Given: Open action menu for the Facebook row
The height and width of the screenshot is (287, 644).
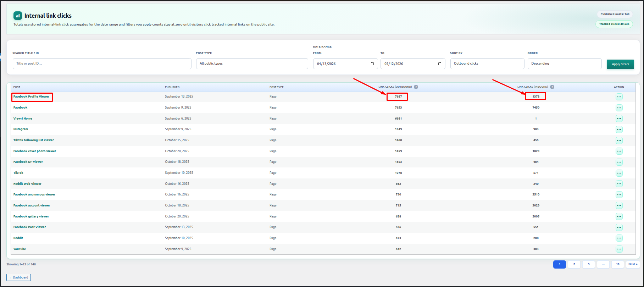Looking at the screenshot, I should click(x=619, y=108).
